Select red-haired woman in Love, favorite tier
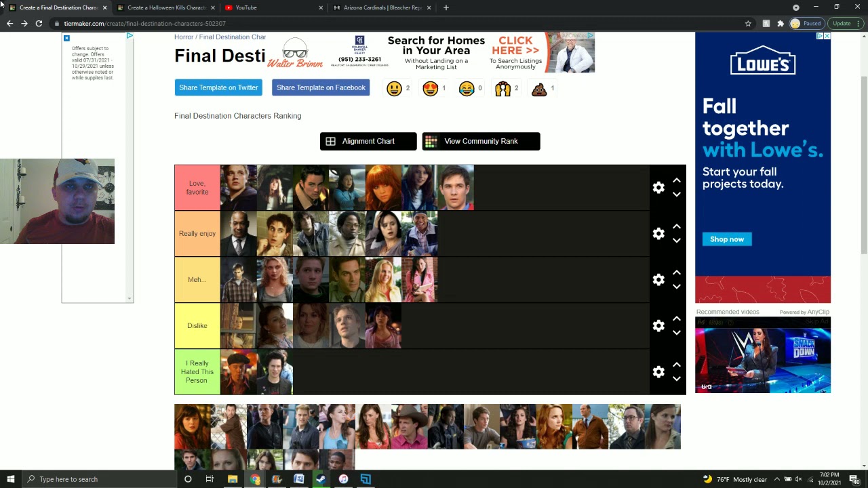The height and width of the screenshot is (488, 868). pyautogui.click(x=383, y=188)
